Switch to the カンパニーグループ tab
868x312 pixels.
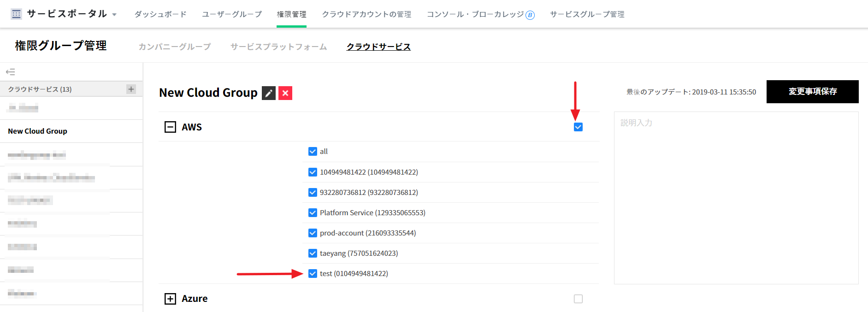click(175, 47)
